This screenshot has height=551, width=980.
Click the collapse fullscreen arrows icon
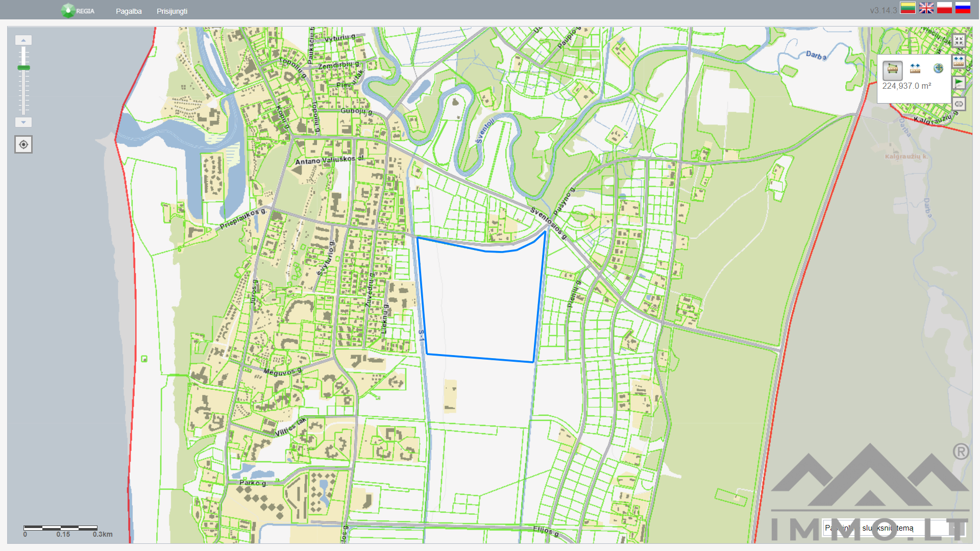click(x=959, y=41)
